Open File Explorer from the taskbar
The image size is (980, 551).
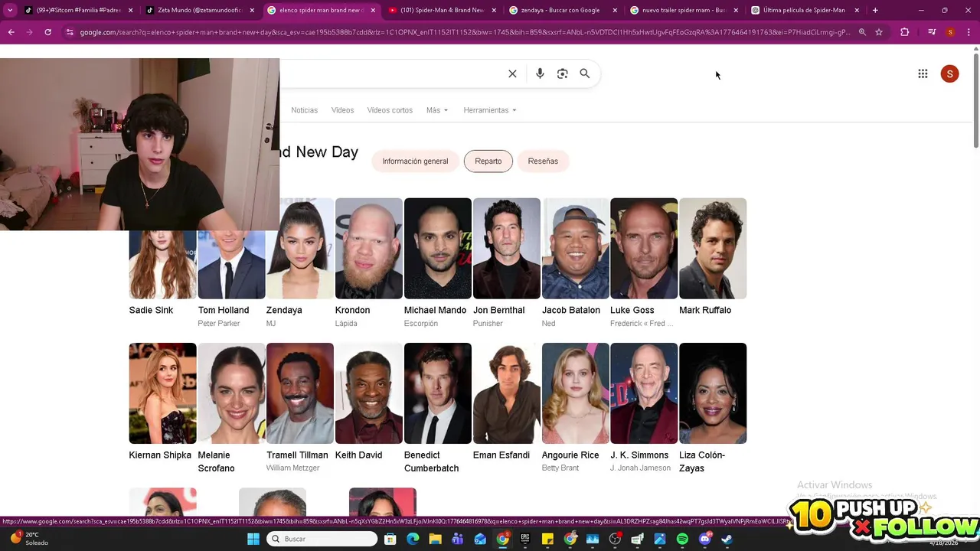coord(435,539)
